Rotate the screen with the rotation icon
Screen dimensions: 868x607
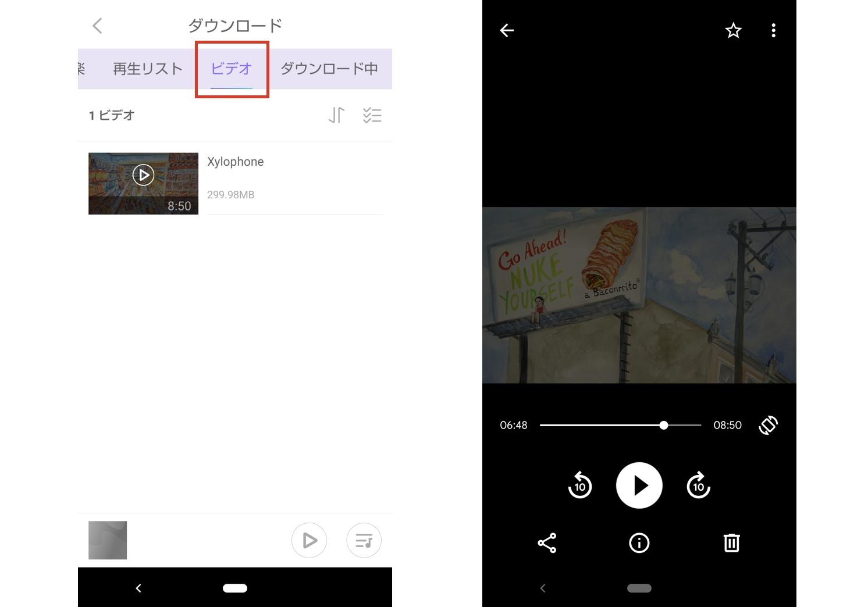click(768, 425)
